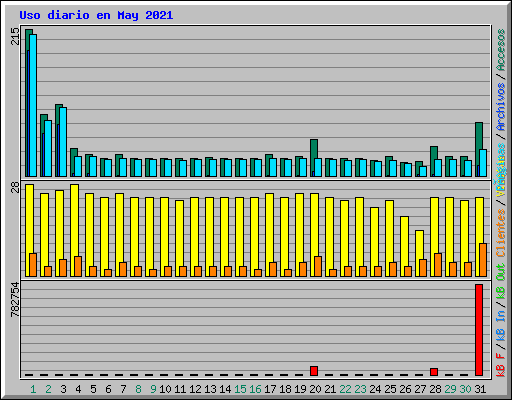Click day label 24 on the x-axis
Screen dimensions: 512x400
(375, 389)
